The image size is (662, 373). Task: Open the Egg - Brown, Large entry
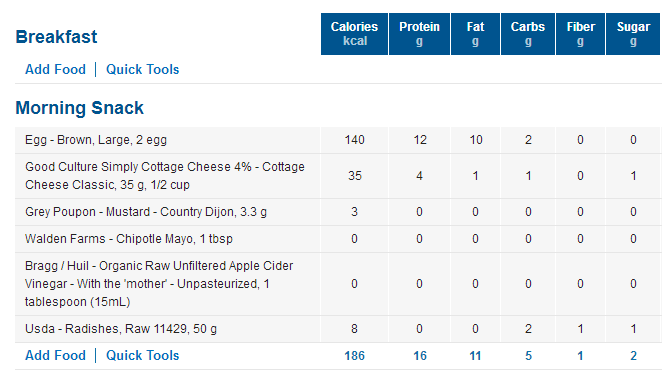96,140
